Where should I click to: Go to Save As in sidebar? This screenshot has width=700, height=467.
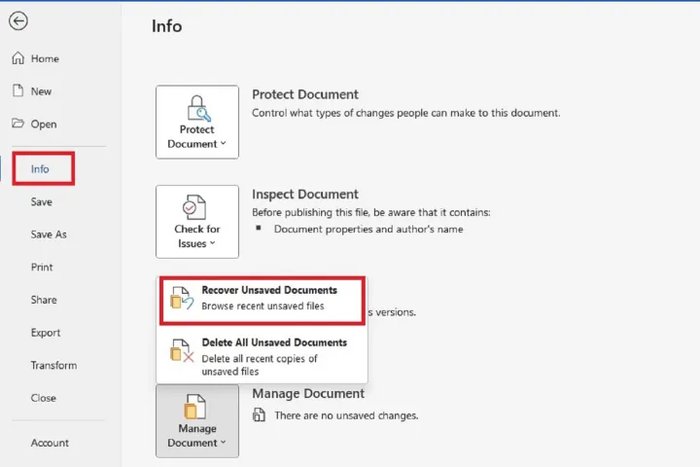click(x=49, y=234)
